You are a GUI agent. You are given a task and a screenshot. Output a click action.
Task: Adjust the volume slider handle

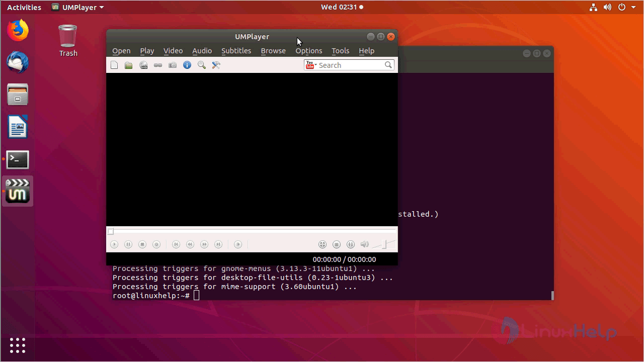(385, 244)
